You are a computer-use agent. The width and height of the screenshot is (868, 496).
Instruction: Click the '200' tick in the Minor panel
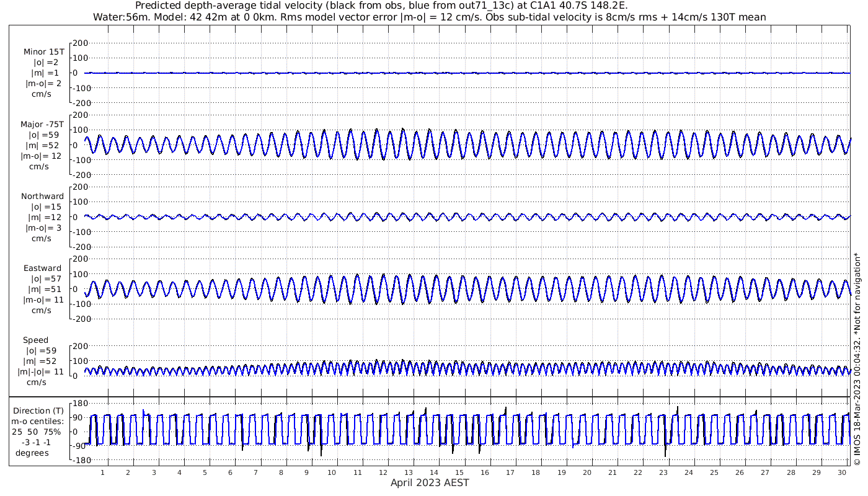(81, 43)
